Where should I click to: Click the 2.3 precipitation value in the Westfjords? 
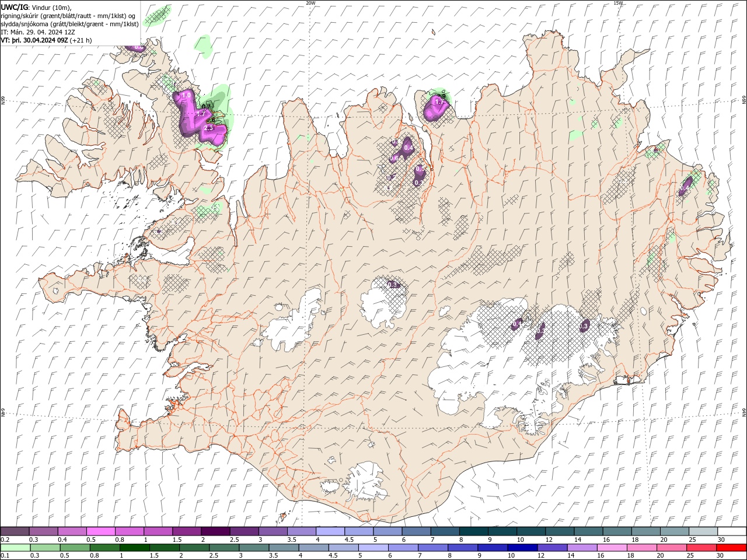tap(208, 127)
